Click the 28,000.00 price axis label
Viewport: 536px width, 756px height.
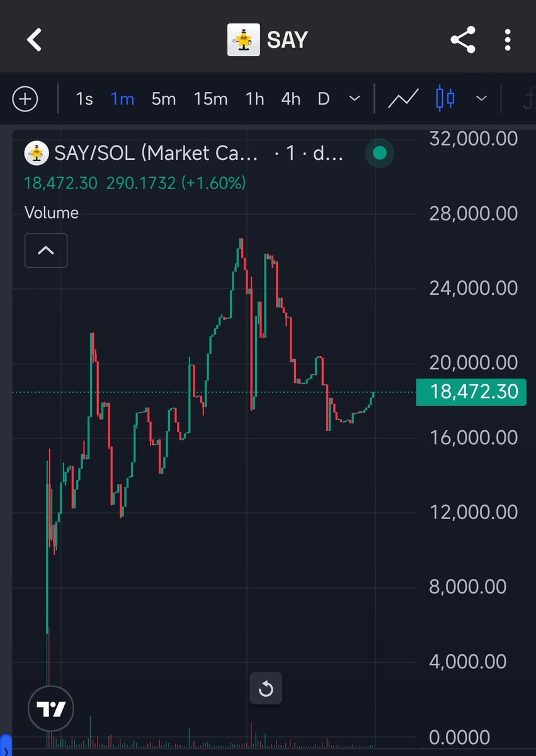[x=473, y=213]
